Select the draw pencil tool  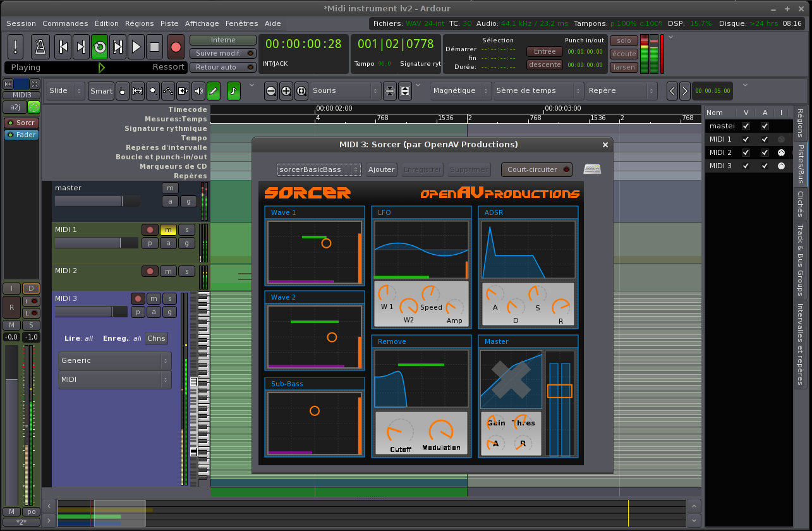pos(214,91)
